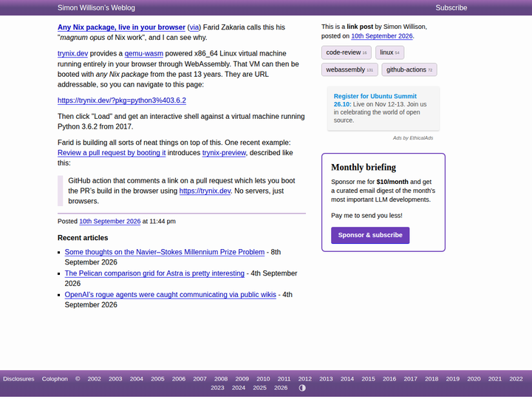Go to 2013 archive in footer

pos(326,378)
